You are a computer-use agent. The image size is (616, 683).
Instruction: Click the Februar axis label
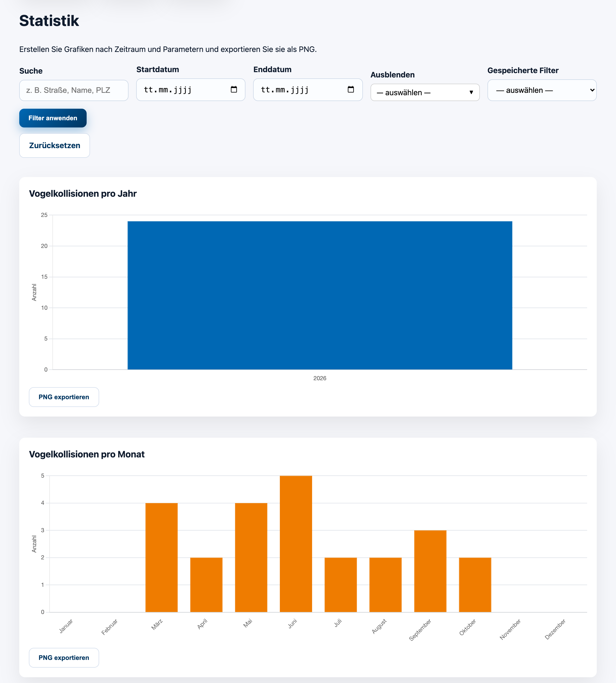pyautogui.click(x=109, y=627)
